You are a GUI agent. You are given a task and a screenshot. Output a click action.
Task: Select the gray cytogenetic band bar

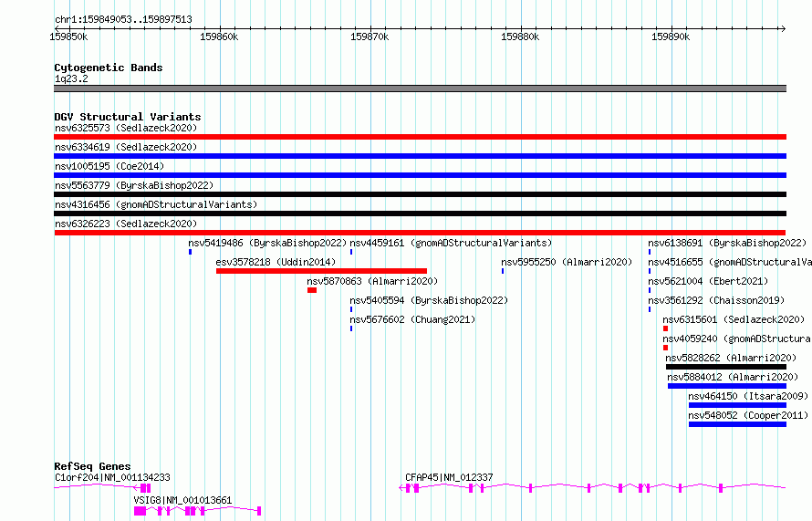click(420, 89)
